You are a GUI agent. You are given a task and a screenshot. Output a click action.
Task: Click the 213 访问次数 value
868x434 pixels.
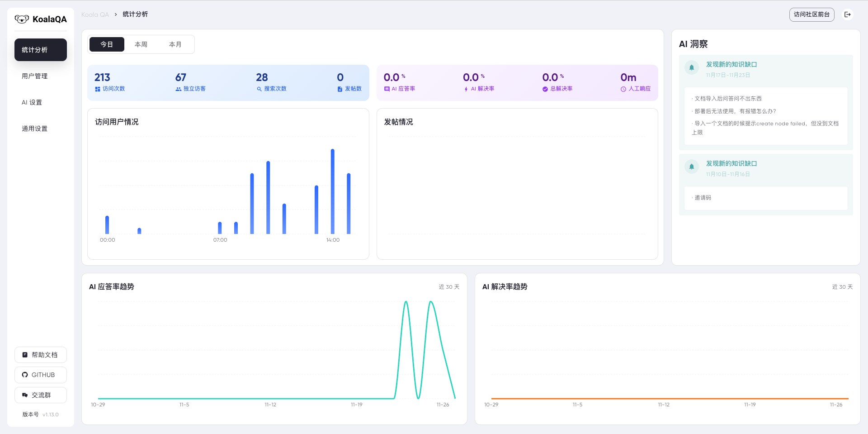coord(102,77)
